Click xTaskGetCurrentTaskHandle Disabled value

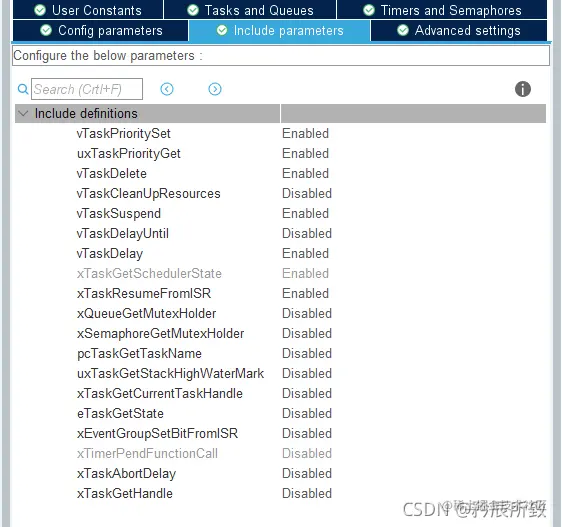point(307,394)
